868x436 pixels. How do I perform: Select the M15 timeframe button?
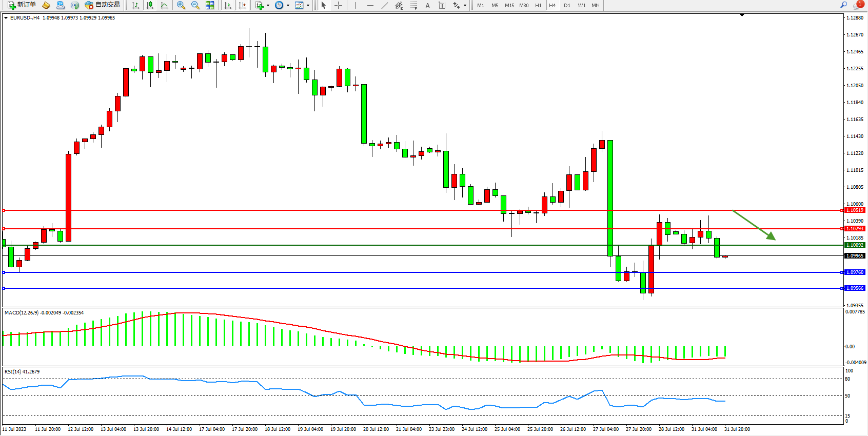pyautogui.click(x=509, y=6)
